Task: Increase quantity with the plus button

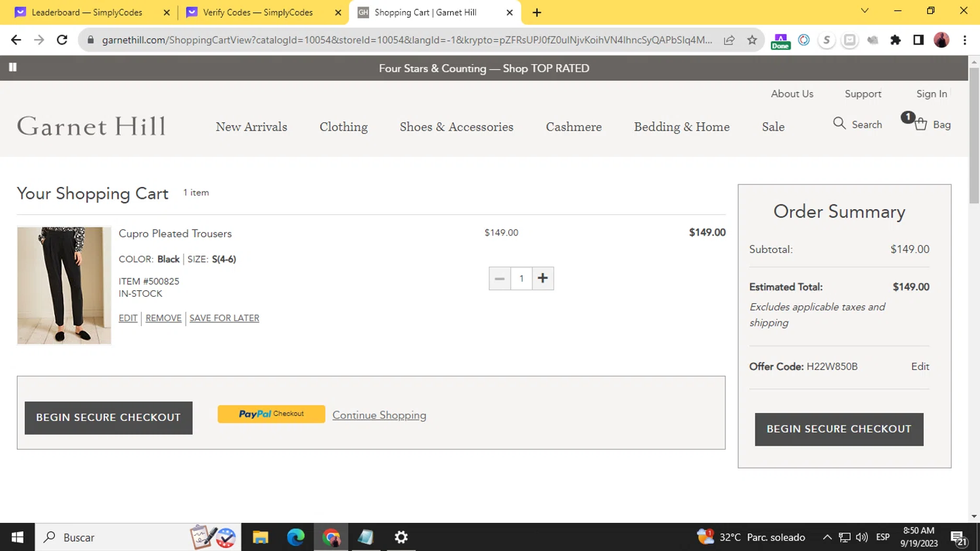Action: point(543,278)
